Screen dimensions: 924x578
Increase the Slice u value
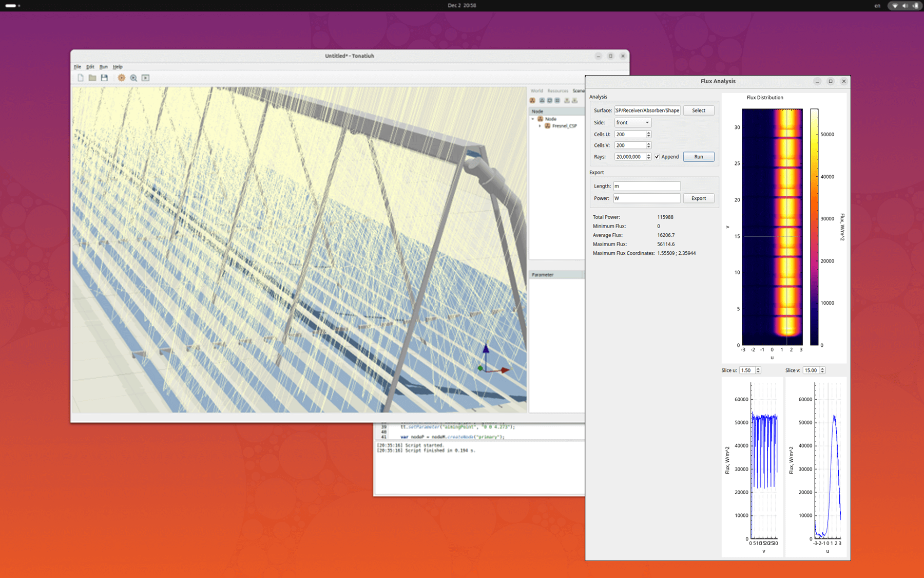click(758, 368)
